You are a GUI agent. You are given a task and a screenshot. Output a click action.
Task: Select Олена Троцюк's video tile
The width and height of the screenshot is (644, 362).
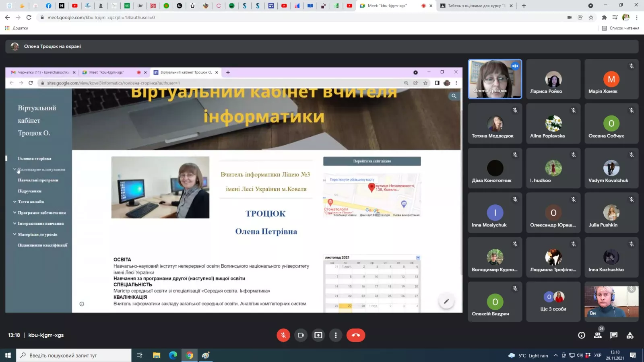[x=495, y=79]
